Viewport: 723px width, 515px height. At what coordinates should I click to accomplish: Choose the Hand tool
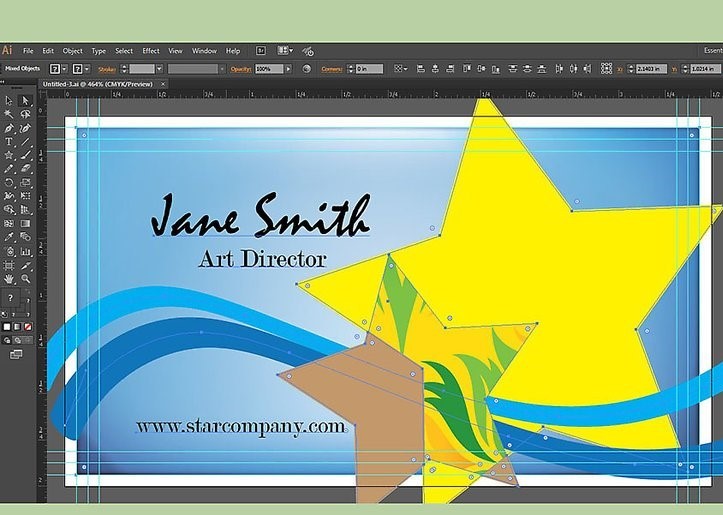(x=9, y=281)
